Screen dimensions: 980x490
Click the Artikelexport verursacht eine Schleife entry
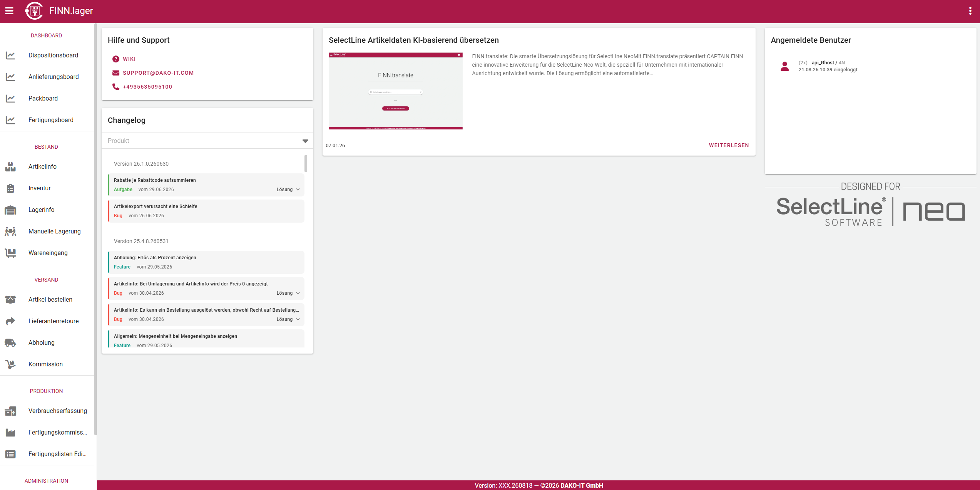point(206,211)
